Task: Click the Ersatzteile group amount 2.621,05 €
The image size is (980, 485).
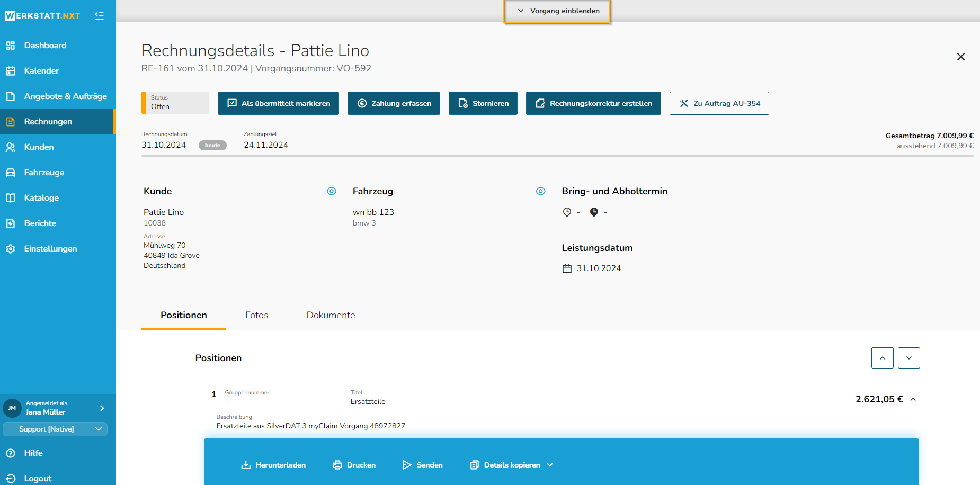Action: [879, 399]
